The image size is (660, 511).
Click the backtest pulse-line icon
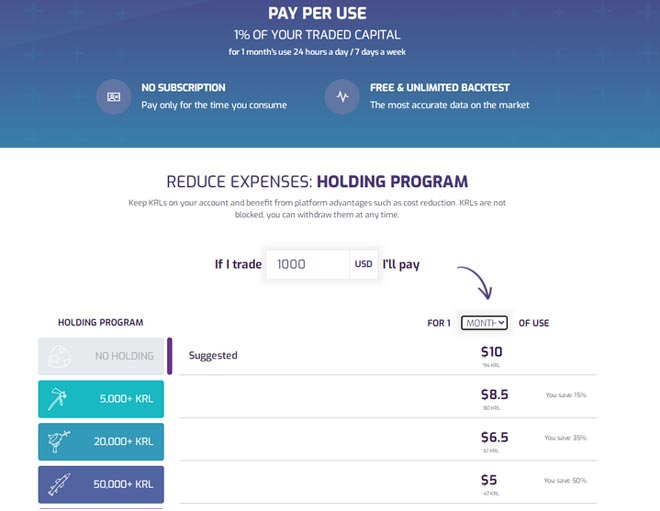click(342, 97)
